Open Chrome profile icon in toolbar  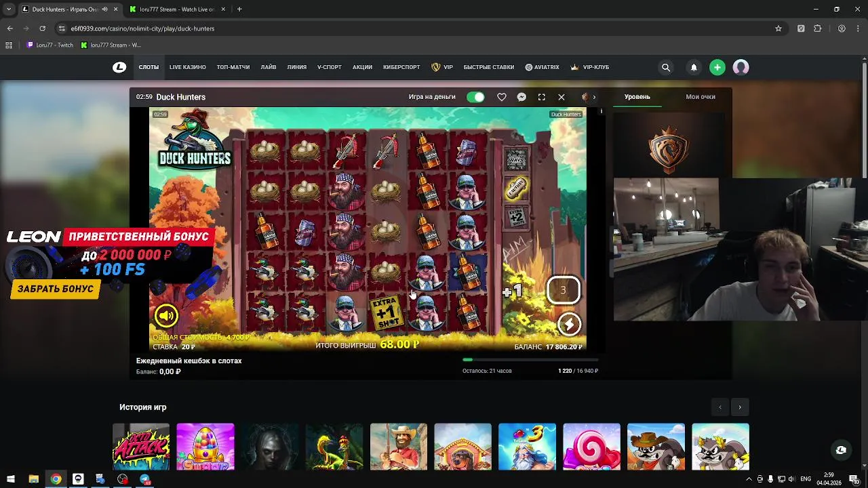(842, 28)
